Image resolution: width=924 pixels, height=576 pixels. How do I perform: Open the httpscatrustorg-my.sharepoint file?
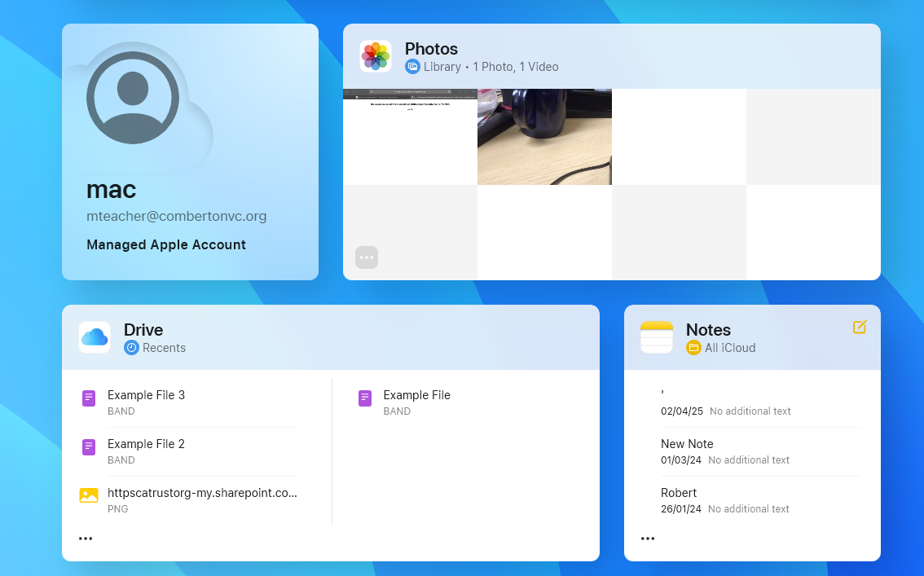[x=189, y=500]
